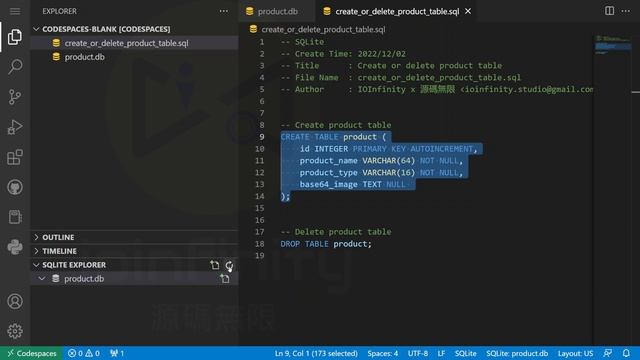Click the DROP TABLE product statement line
The image size is (640, 360).
click(326, 244)
